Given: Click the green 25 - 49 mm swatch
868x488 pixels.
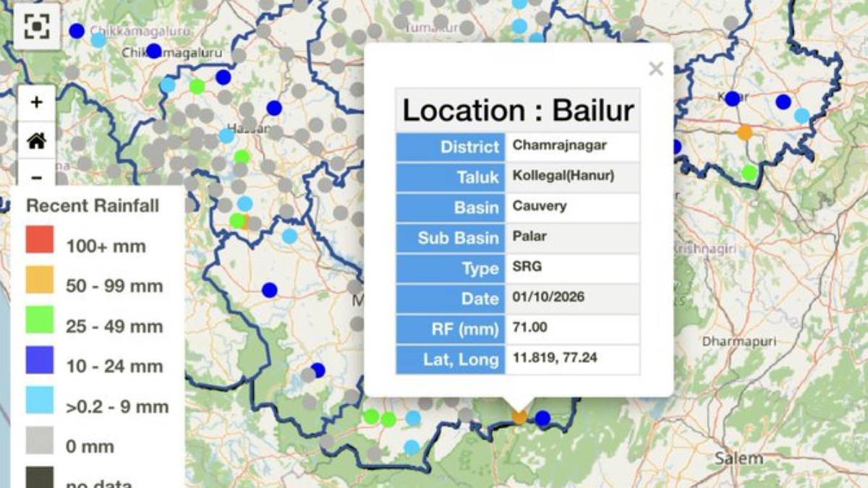Looking at the screenshot, I should pos(40,320).
